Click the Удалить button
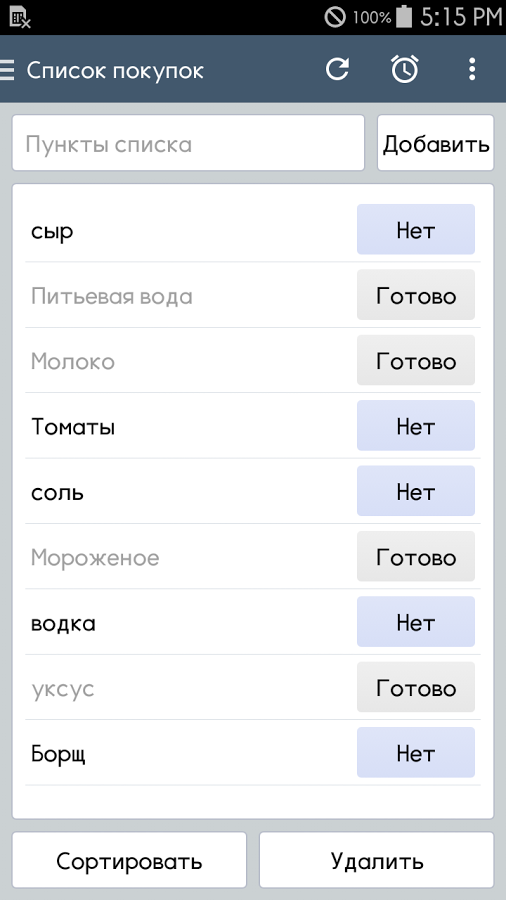The width and height of the screenshot is (506, 900). (x=376, y=860)
